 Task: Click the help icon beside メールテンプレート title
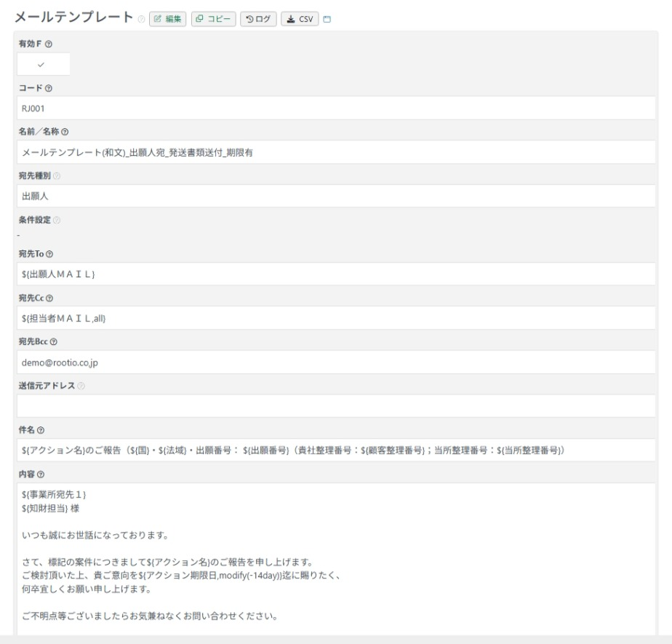pyautogui.click(x=140, y=19)
